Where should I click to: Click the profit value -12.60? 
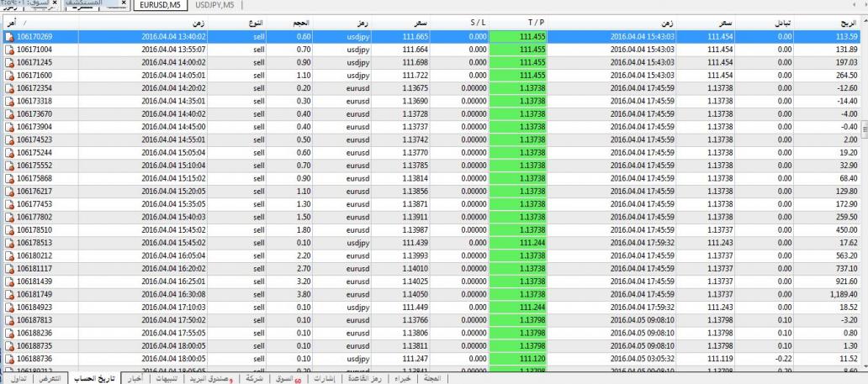tap(848, 88)
